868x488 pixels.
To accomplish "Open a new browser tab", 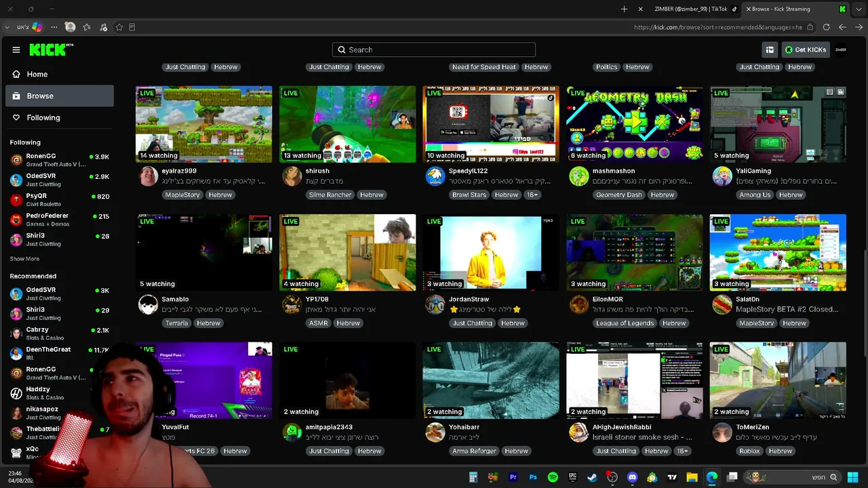I will [624, 9].
